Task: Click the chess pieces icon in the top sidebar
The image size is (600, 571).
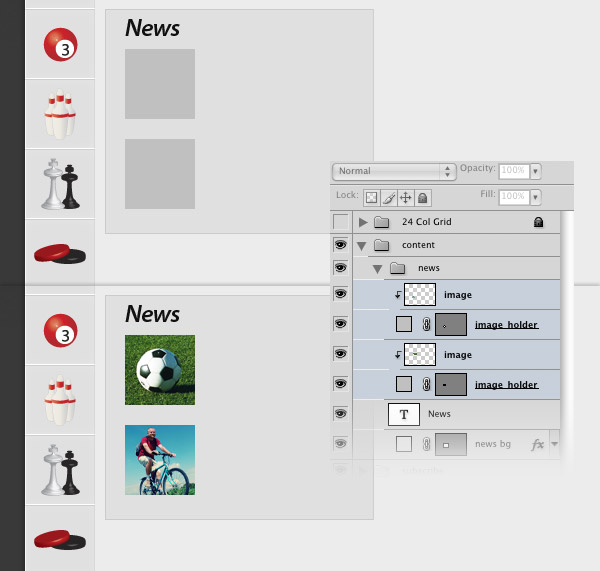Action: coord(60,184)
